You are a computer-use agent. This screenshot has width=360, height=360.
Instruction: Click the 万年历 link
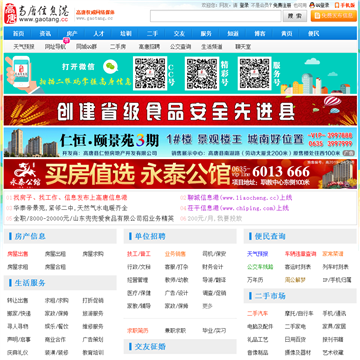(x=255, y=280)
